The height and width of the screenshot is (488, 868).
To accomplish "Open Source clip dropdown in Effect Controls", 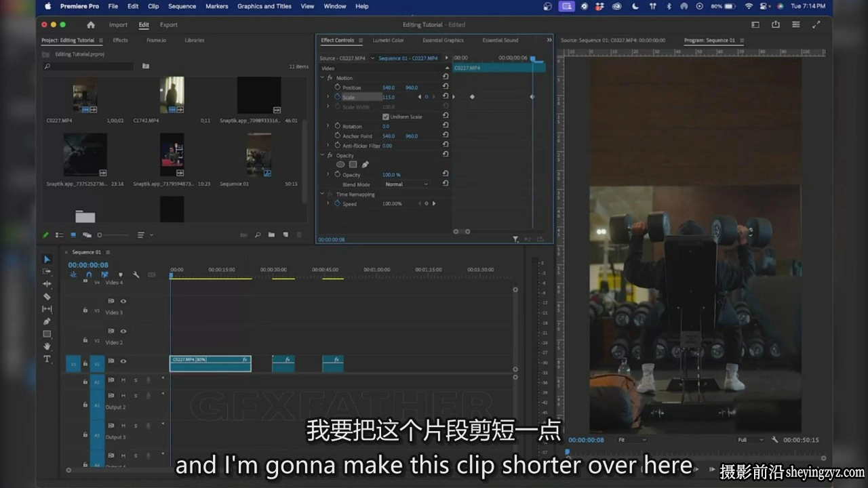I will [373, 58].
